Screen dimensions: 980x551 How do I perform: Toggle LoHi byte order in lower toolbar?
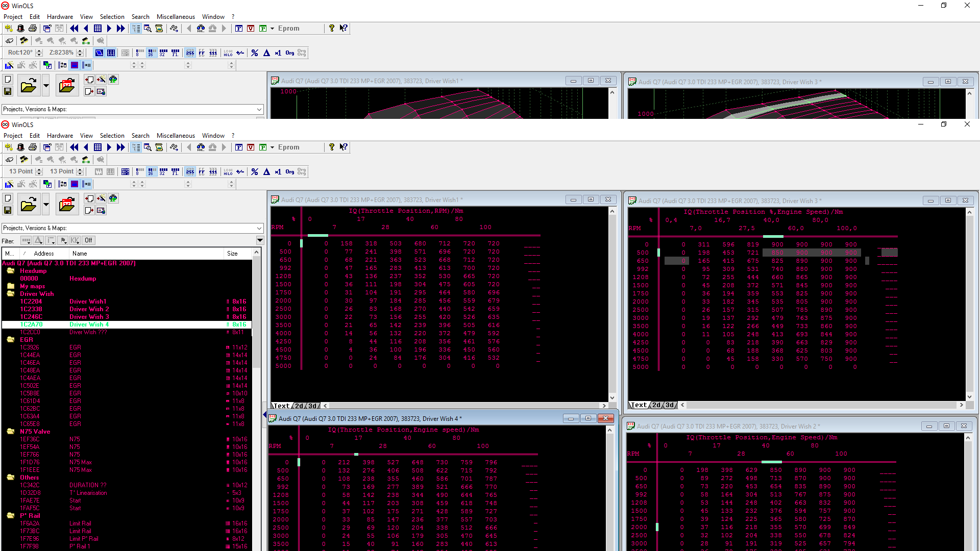[228, 172]
